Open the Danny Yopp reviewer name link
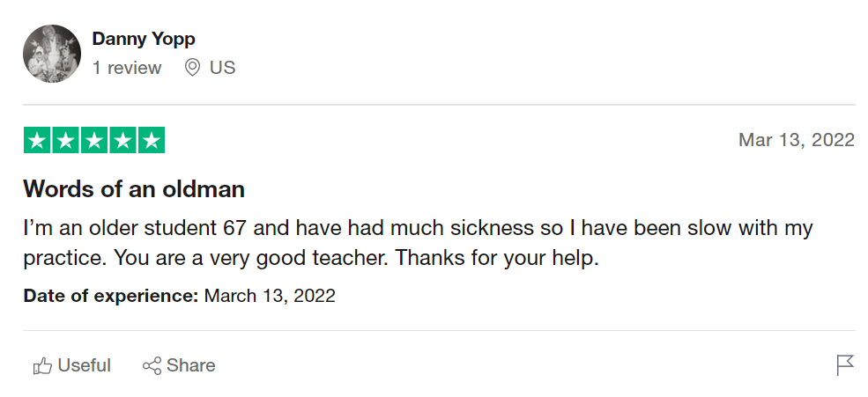This screenshot has height=397, width=868. tap(144, 39)
